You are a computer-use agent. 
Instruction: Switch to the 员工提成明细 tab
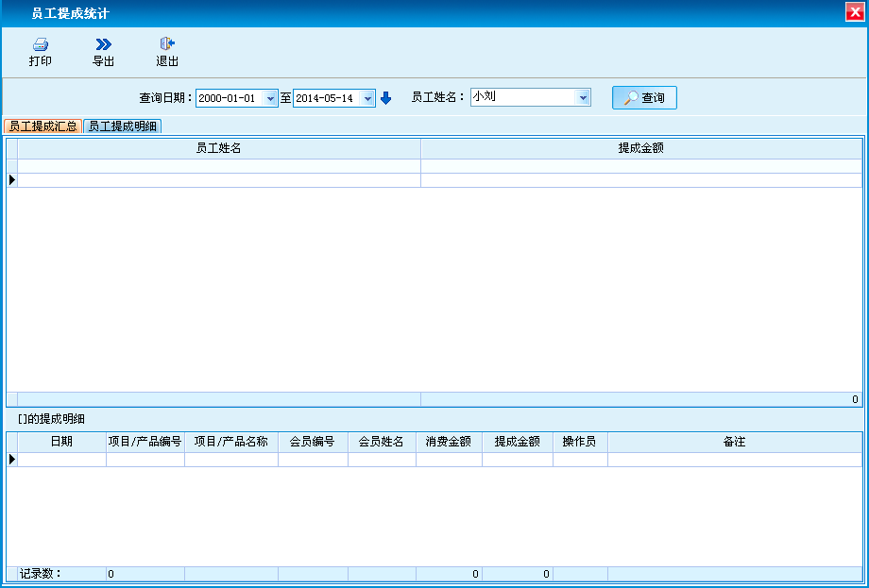pyautogui.click(x=123, y=126)
